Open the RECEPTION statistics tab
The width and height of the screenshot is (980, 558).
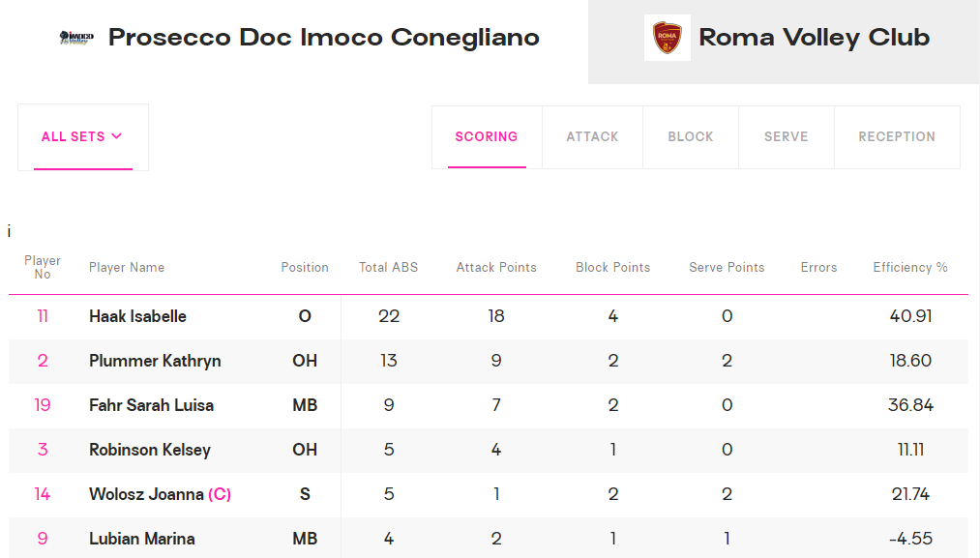(896, 137)
